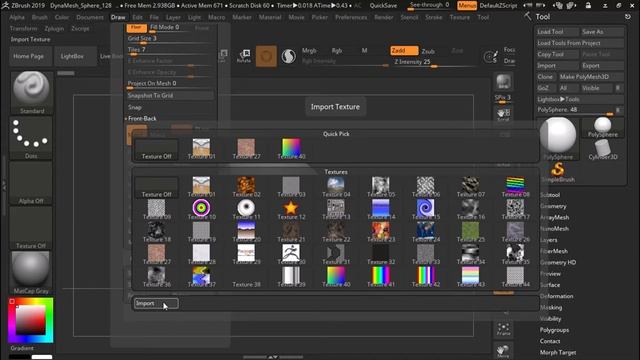
Task: Click the Frame icon on right shelf
Action: coord(503,329)
